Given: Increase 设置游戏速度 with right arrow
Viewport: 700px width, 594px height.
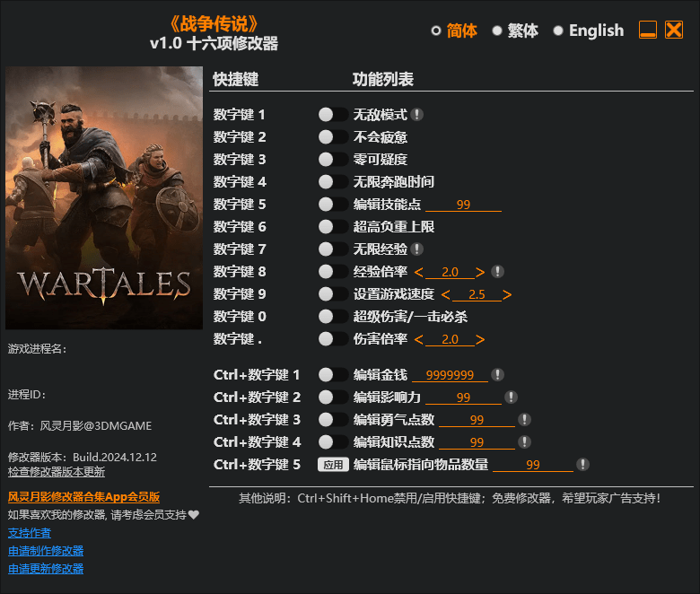Looking at the screenshot, I should coord(507,294).
